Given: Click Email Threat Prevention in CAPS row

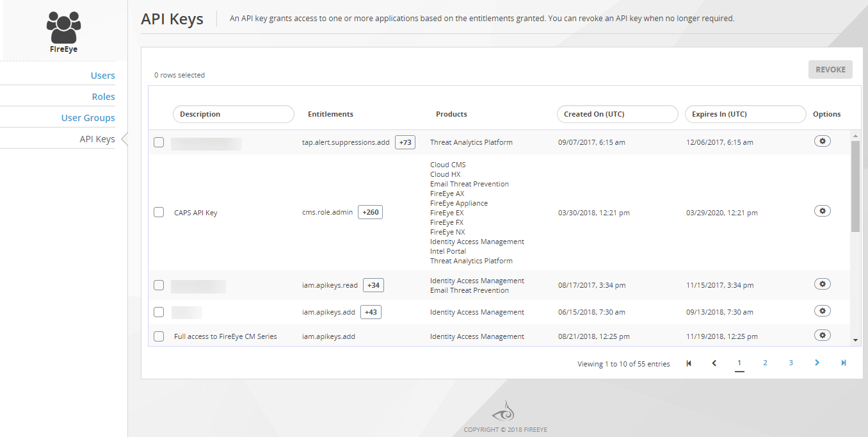Looking at the screenshot, I should click(469, 184).
